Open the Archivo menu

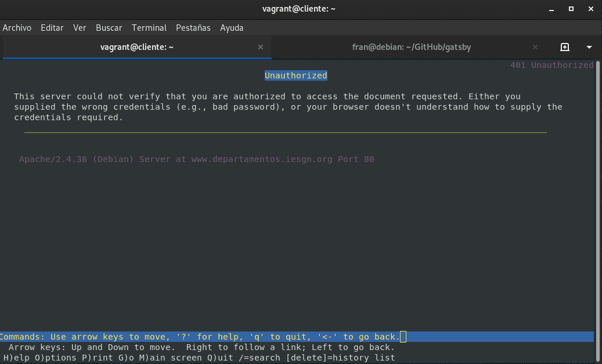pos(17,28)
